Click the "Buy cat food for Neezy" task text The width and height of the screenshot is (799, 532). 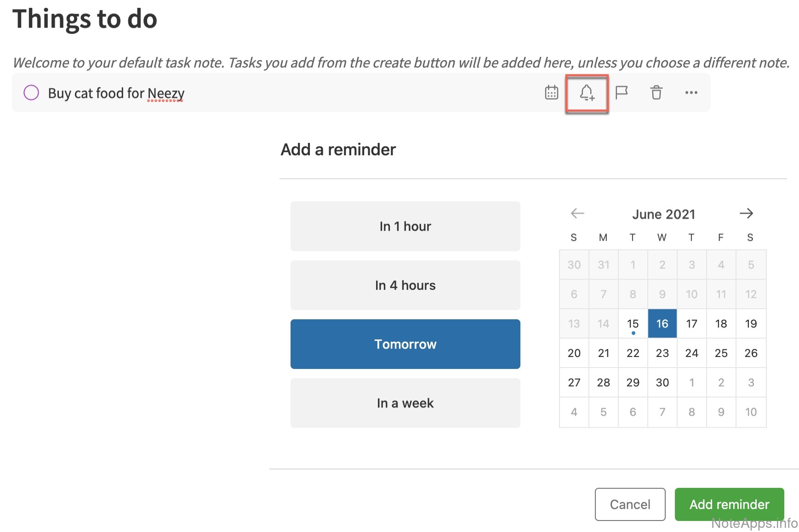[x=116, y=93]
